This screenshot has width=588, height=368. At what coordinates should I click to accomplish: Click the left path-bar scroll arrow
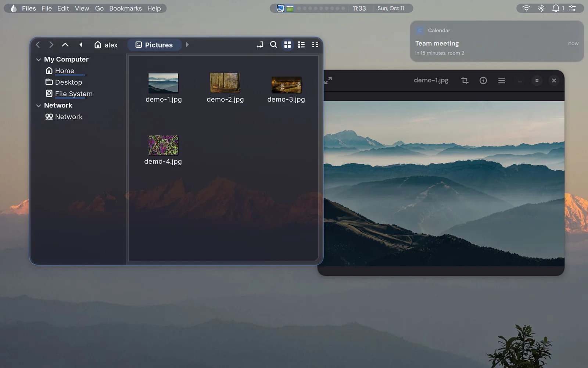click(x=81, y=45)
